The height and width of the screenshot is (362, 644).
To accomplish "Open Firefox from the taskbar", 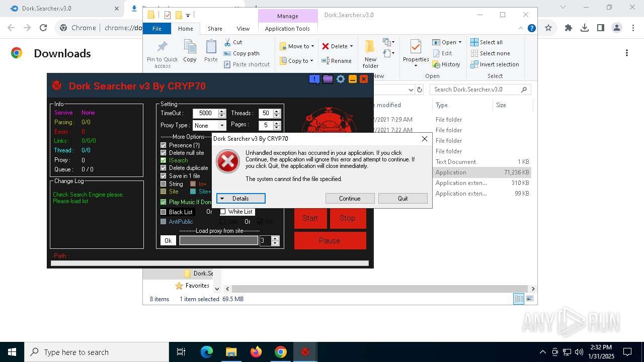I will [x=256, y=352].
